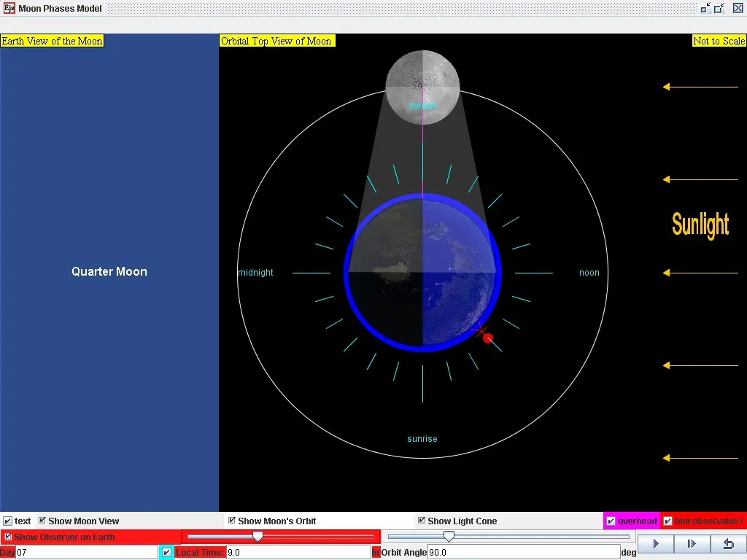
Task: Click the iconify window button in title bar
Action: click(x=705, y=9)
